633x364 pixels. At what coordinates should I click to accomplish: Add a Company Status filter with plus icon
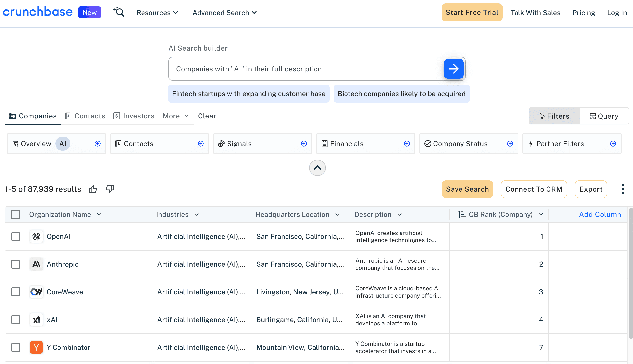tap(510, 144)
